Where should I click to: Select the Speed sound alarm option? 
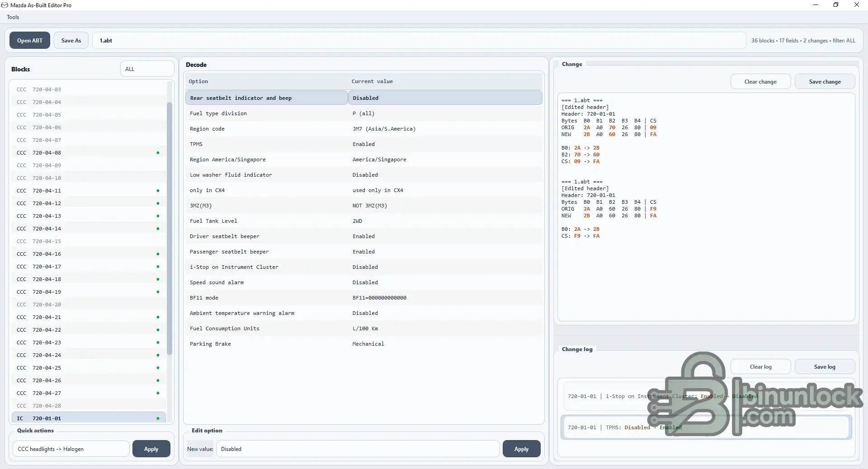[363, 282]
